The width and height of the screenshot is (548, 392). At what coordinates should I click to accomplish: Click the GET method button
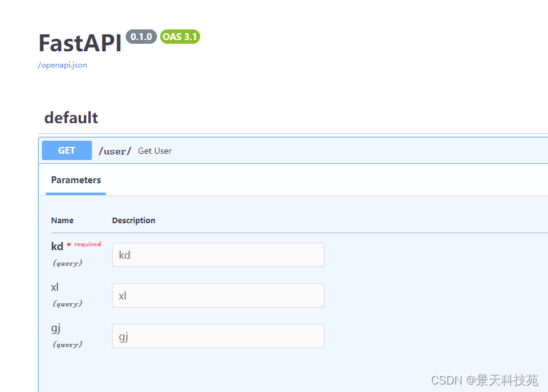[x=67, y=151]
